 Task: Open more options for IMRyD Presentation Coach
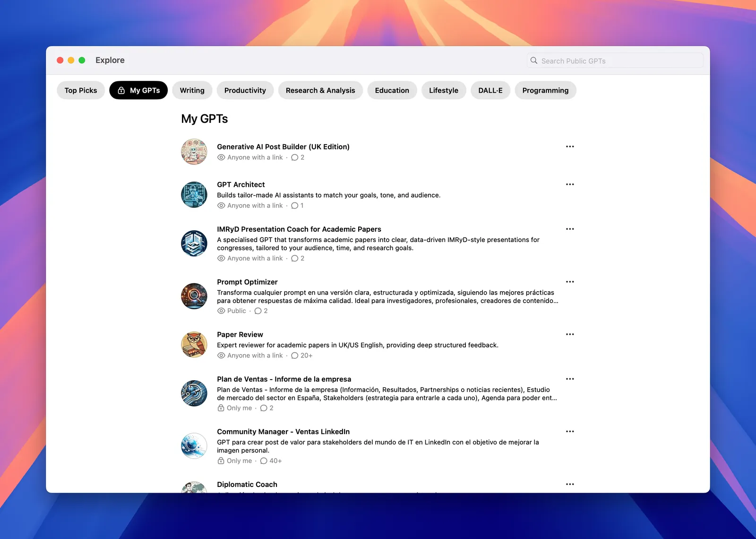click(x=570, y=229)
